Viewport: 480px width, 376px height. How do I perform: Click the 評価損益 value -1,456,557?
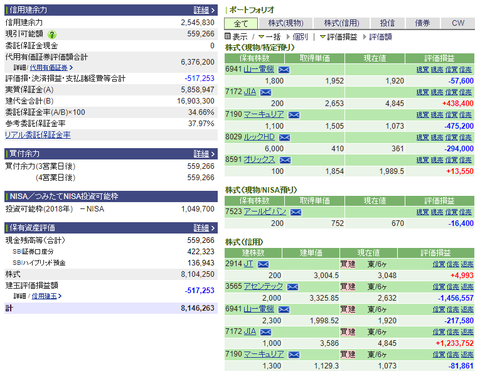(455, 298)
